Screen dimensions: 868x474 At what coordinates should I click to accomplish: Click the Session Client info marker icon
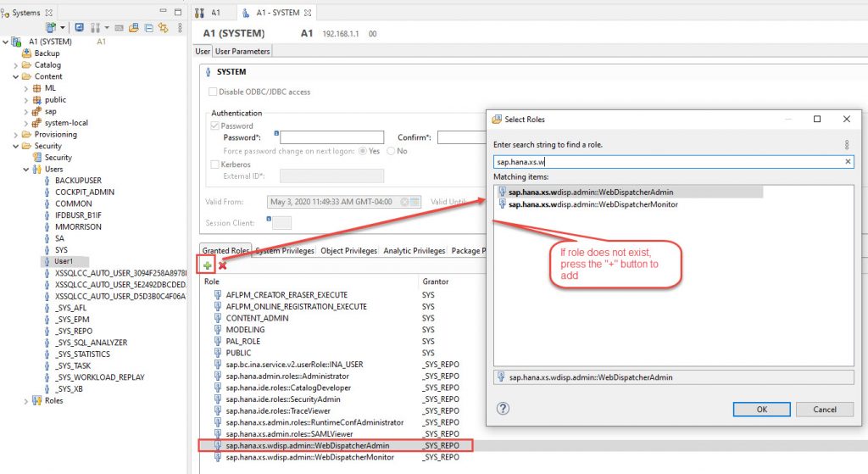point(269,219)
